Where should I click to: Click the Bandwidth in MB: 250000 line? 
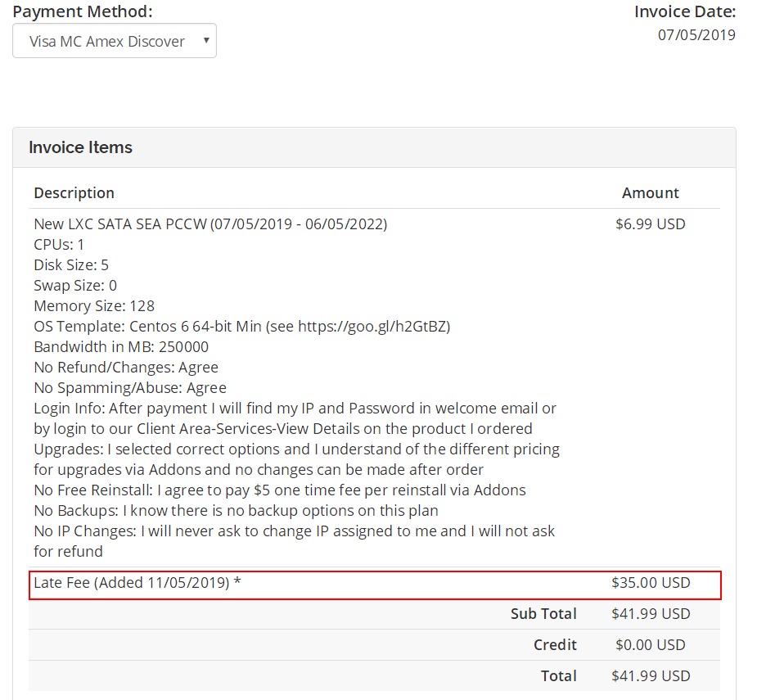click(120, 347)
